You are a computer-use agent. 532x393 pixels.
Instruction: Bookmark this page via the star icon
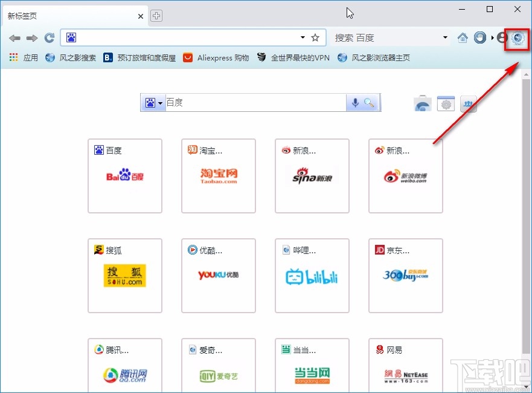(x=315, y=37)
